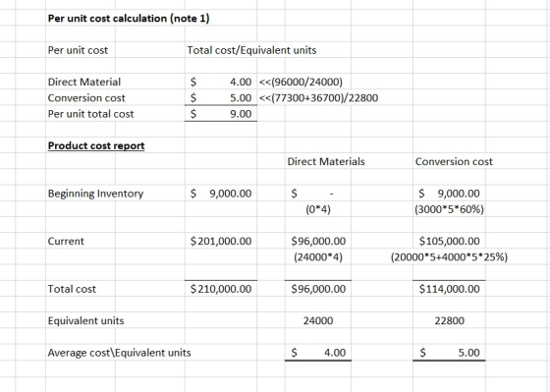Select the '(3000*5*60%)' formula note
Viewport: 550px width, 392px height.
[449, 209]
